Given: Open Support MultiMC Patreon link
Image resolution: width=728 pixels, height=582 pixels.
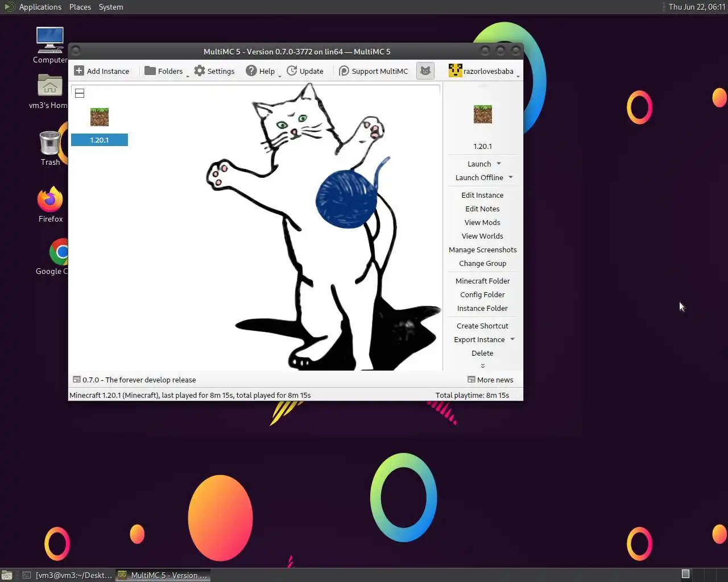Looking at the screenshot, I should point(373,71).
